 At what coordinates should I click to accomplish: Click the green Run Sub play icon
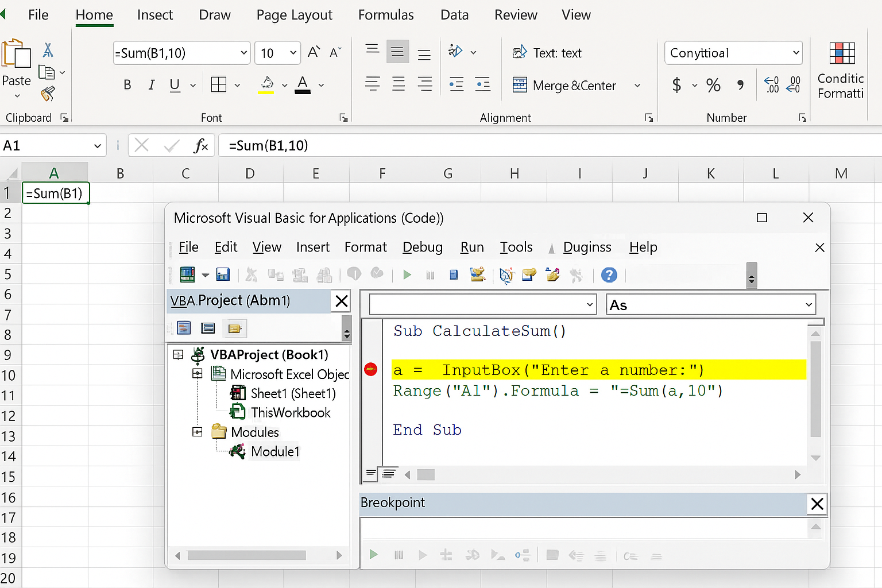407,275
